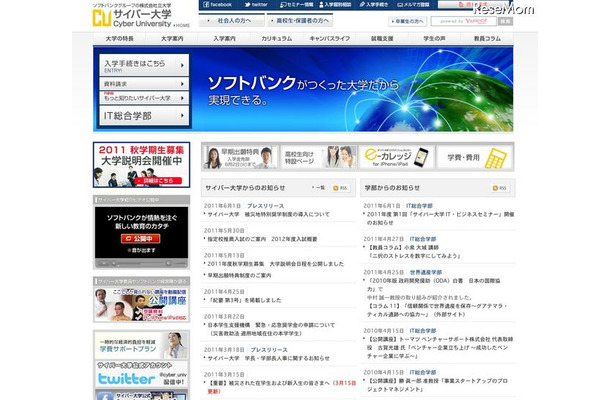610x400 pixels.
Task: Click もっと知りたいサイバー大学 button
Action: (x=144, y=98)
